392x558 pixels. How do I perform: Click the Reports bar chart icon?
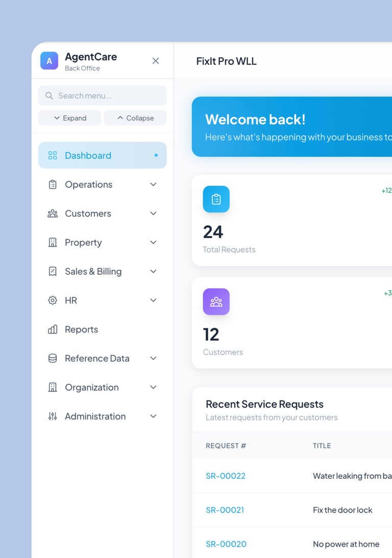(x=53, y=330)
